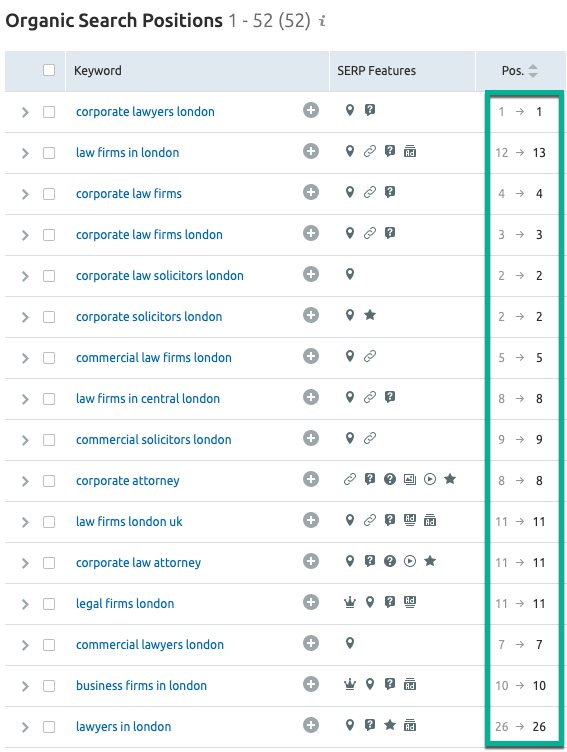Check the box for lawyers in london
This screenshot has height=752, width=567.
click(49, 727)
